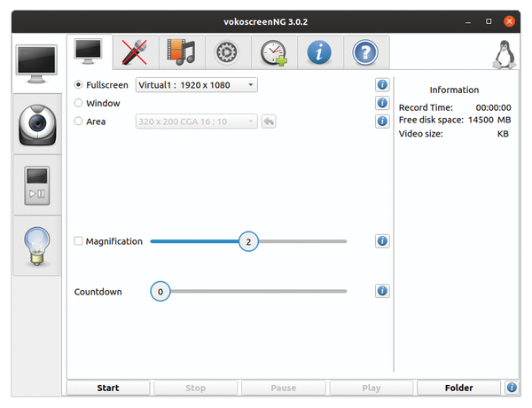This screenshot has width=532, height=408.
Task: Open the gear settings tab
Action: pos(228,52)
